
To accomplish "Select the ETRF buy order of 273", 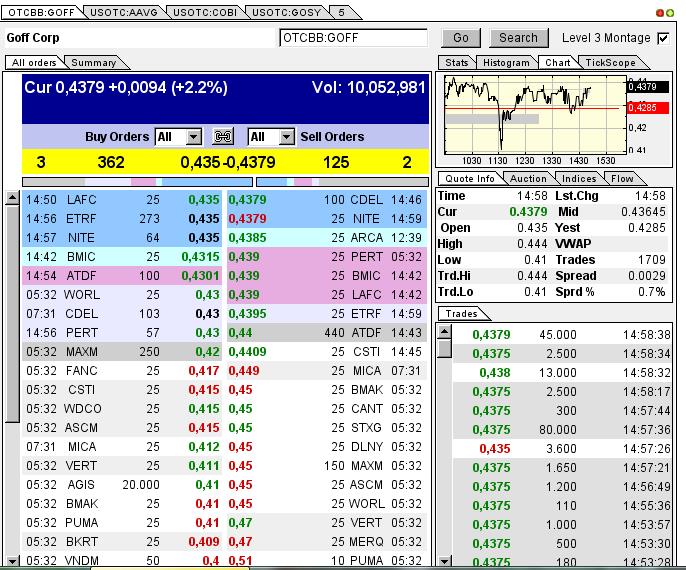I will pyautogui.click(x=122, y=219).
